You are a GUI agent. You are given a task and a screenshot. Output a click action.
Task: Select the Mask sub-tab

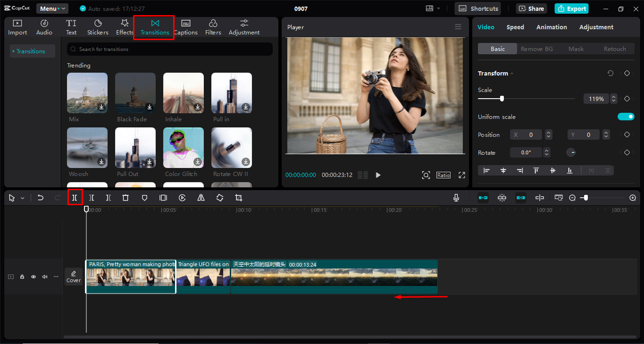point(576,49)
